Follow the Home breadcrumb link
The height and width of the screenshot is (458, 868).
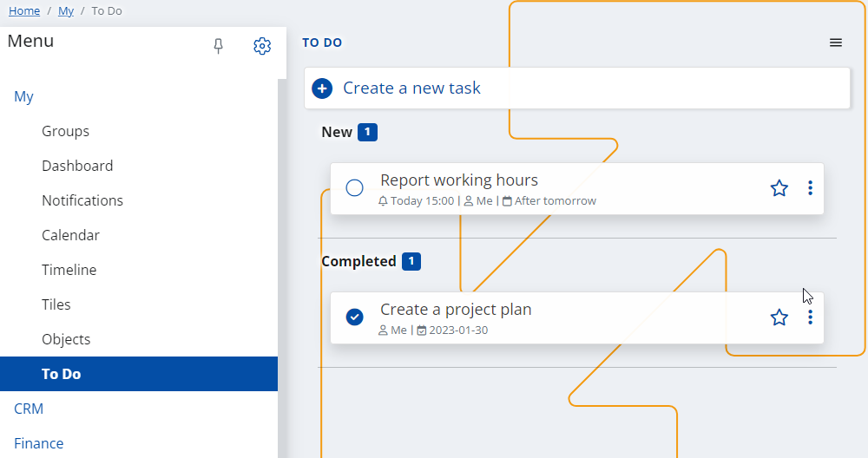[x=24, y=11]
